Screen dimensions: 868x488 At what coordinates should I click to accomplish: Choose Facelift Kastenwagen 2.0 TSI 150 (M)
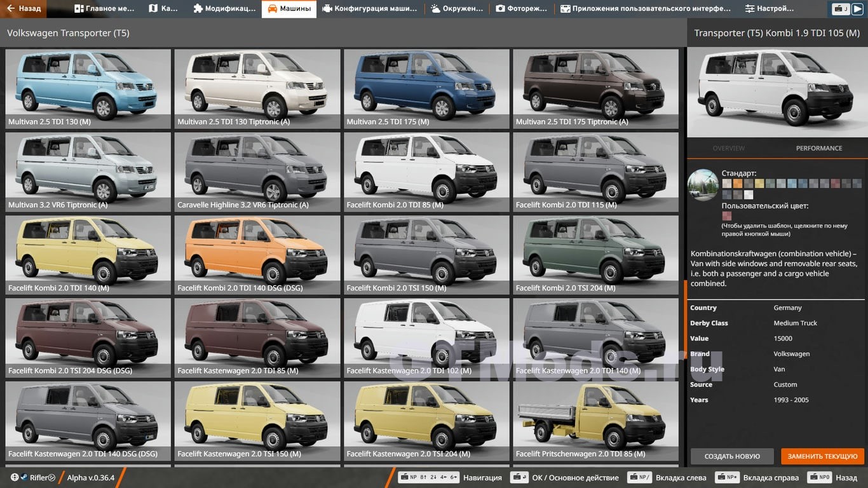(257, 421)
